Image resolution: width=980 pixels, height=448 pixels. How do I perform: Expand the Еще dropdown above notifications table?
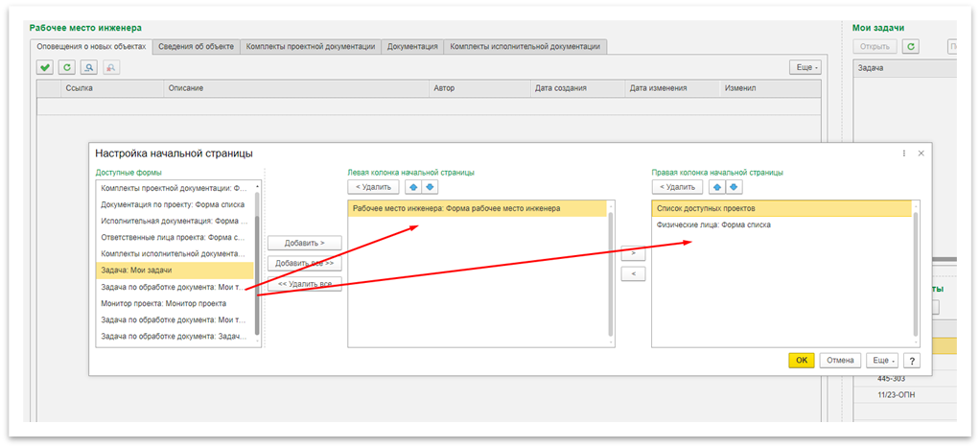(x=805, y=67)
